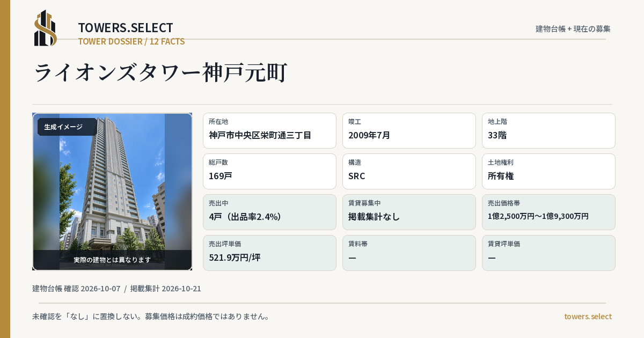Click the ライオンズタワー神戸元町 title
The width and height of the screenshot is (644, 338).
pyautogui.click(x=160, y=72)
